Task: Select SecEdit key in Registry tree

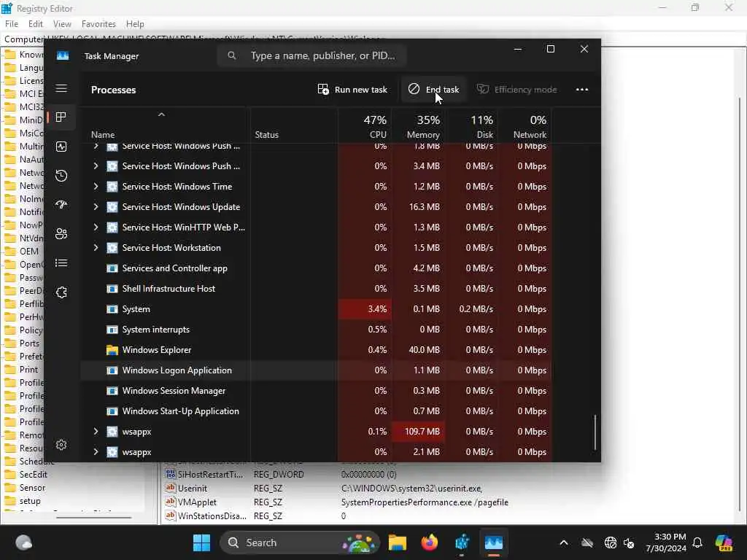Action: point(33,474)
